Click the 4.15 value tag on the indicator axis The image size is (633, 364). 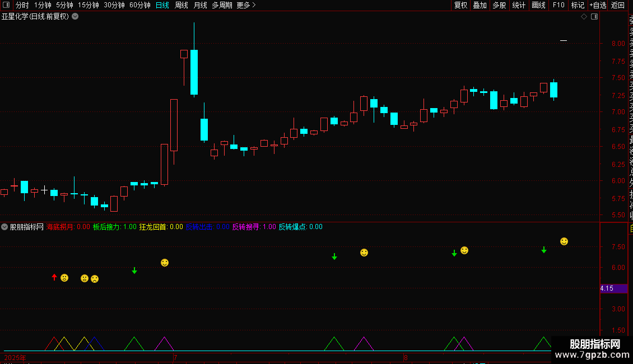613,288
